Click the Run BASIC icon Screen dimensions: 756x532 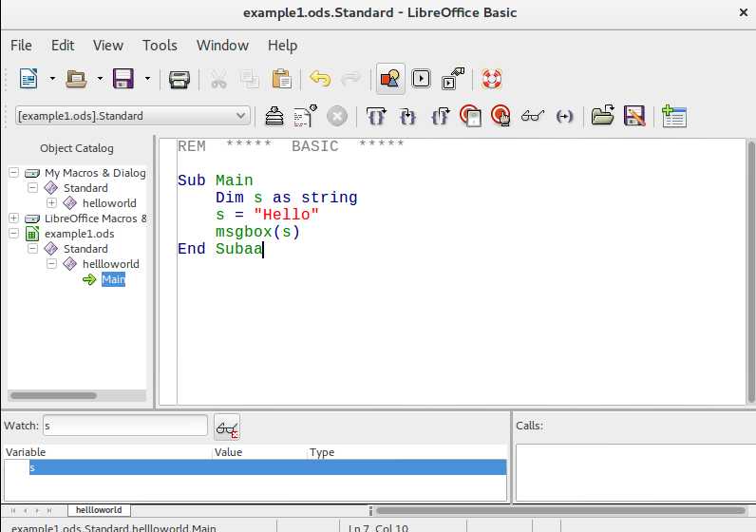coord(305,116)
